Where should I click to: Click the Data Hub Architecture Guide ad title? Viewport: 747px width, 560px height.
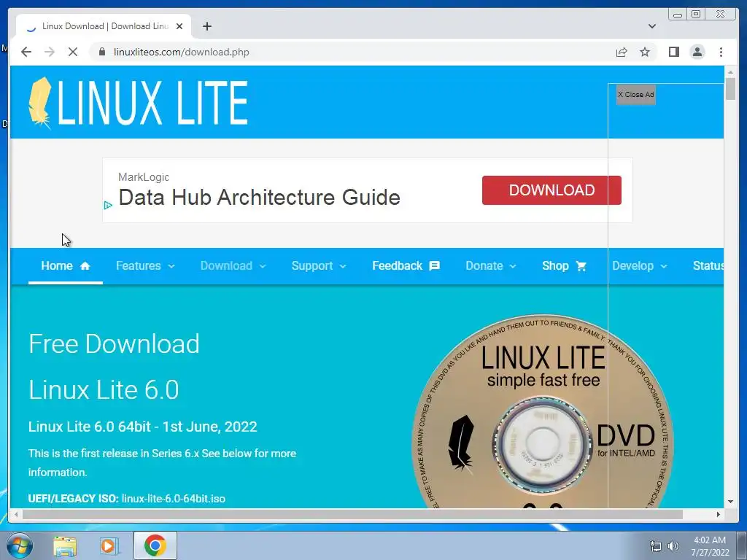click(x=259, y=197)
